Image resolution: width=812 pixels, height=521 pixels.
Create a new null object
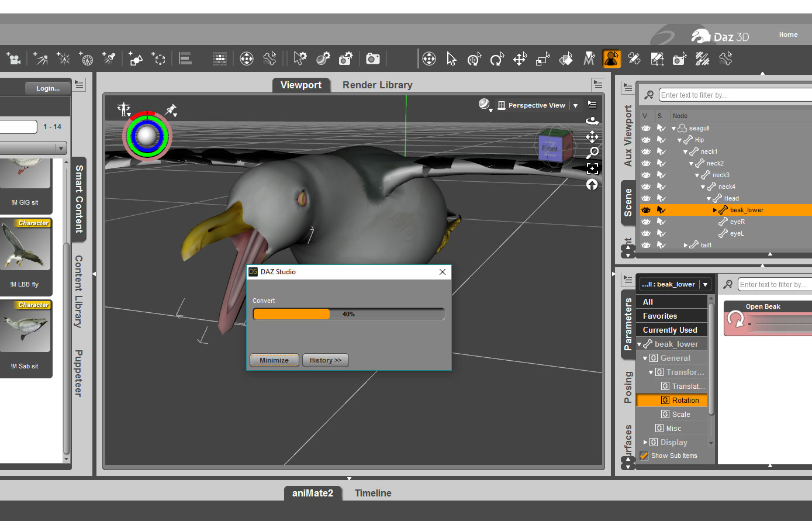158,58
